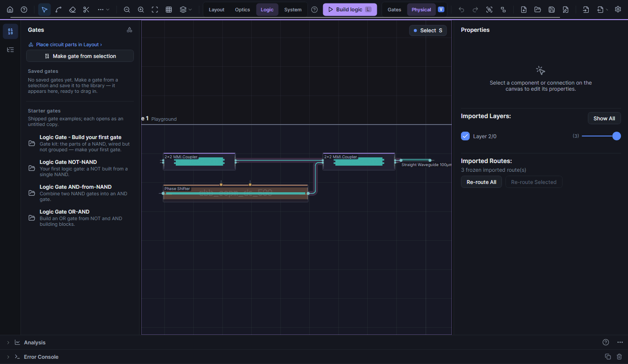Click the import arrow icon
Viewport: 628px width, 364px height.
pos(586,10)
